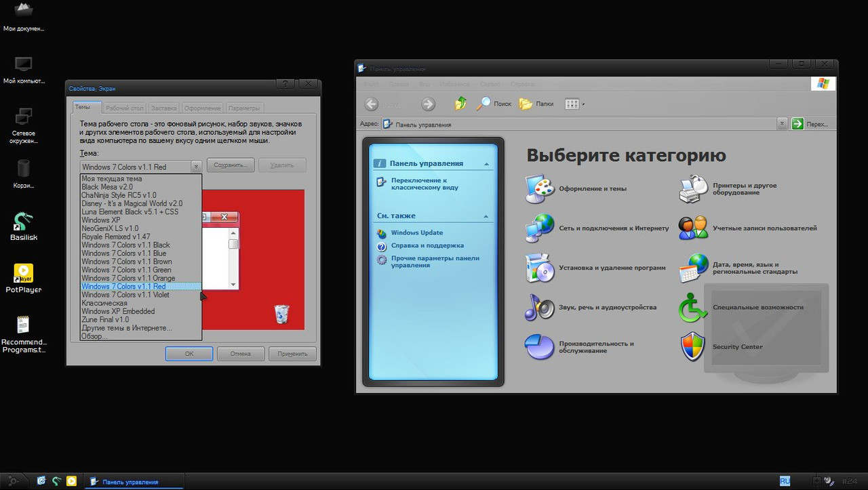Click 'Сохранить...' button in Display Properties
The width and height of the screenshot is (868, 490).
231,165
